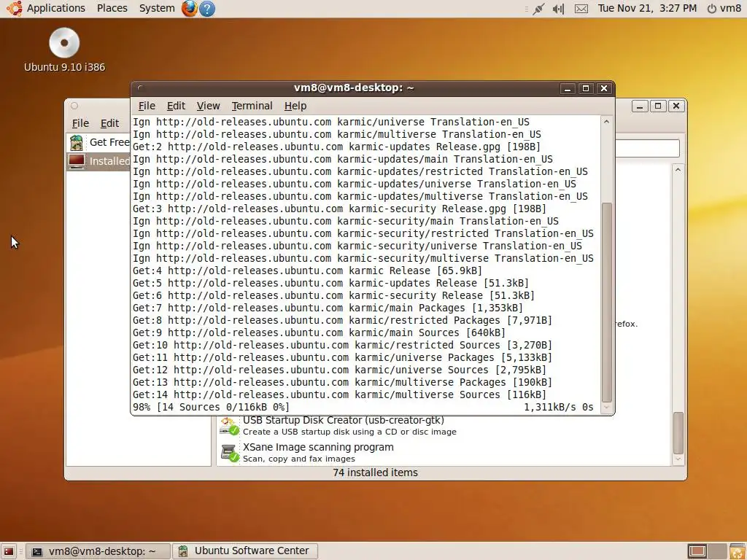
Task: Click Software Center list scrollbar up arrow
Action: pyautogui.click(x=678, y=169)
